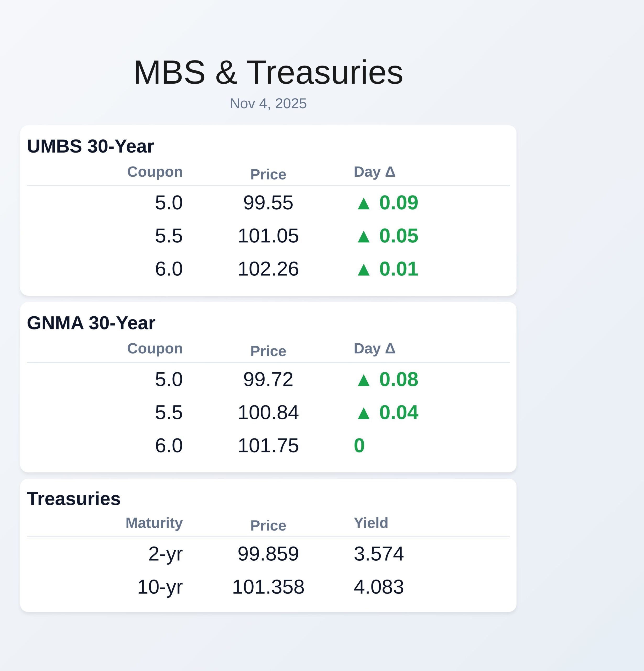Select the UMBS 30-Year section heading
This screenshot has width=644, height=671.
[x=90, y=146]
